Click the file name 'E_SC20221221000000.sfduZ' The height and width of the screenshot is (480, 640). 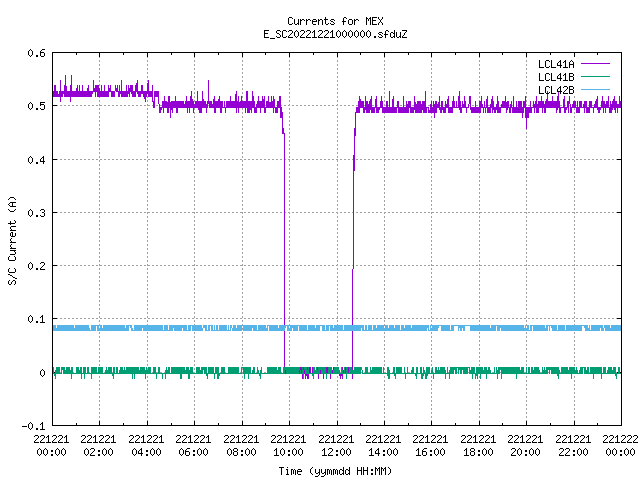pyautogui.click(x=335, y=34)
